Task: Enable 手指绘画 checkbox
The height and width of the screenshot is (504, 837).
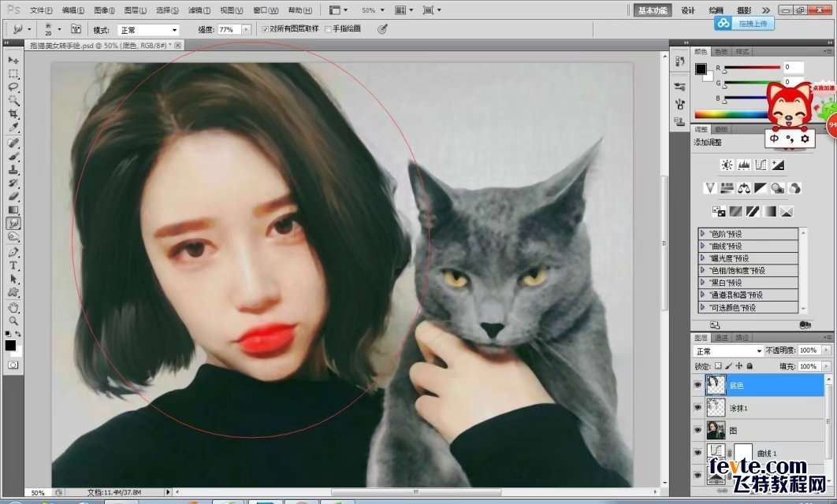Action: pyautogui.click(x=329, y=29)
